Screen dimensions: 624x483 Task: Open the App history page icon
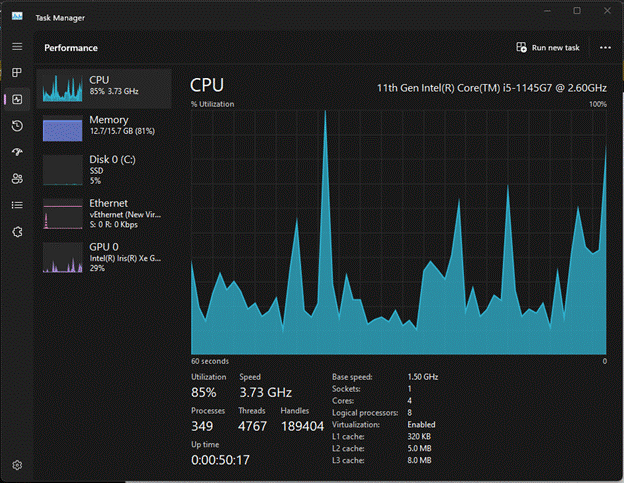(x=17, y=126)
